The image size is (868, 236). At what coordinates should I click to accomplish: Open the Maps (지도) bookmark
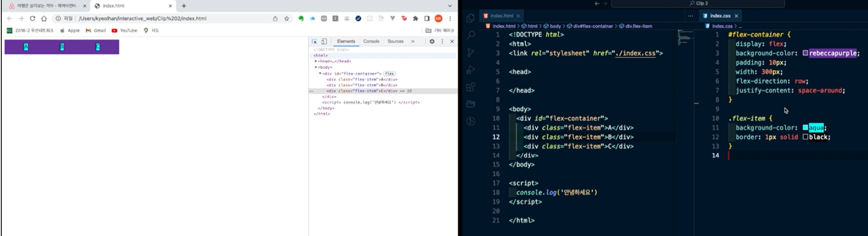click(151, 30)
